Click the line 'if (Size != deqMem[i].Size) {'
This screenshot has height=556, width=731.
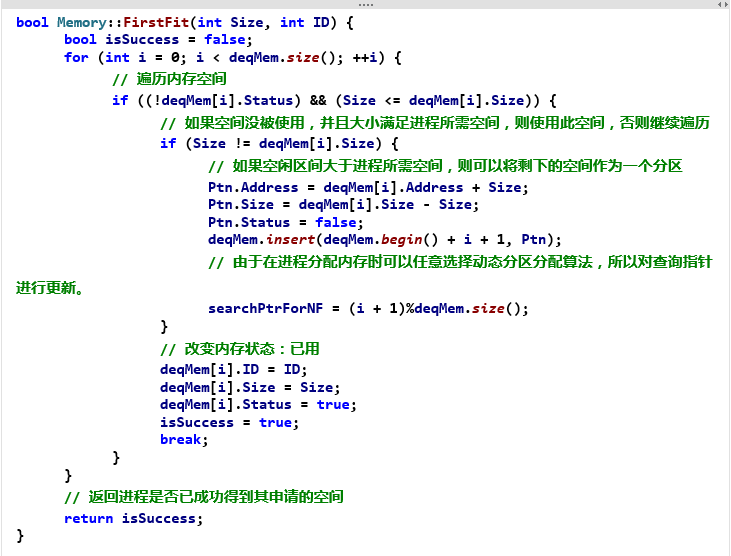point(279,143)
